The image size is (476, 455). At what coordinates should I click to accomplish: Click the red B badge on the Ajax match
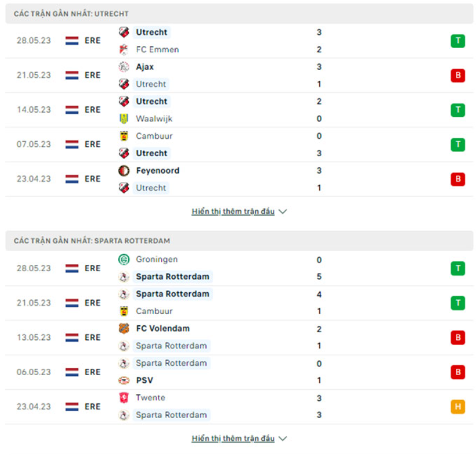[458, 75]
